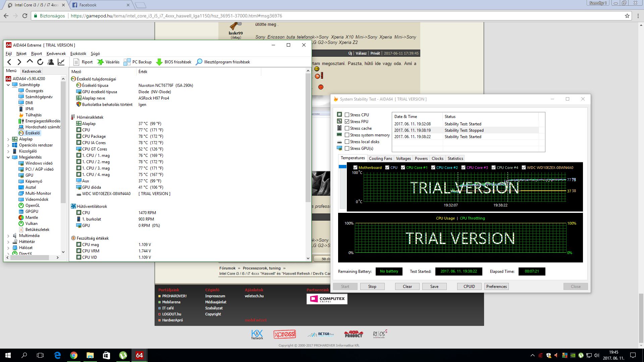The height and width of the screenshot is (362, 644).
Task: Open stability test Preferences
Action: [x=496, y=287]
